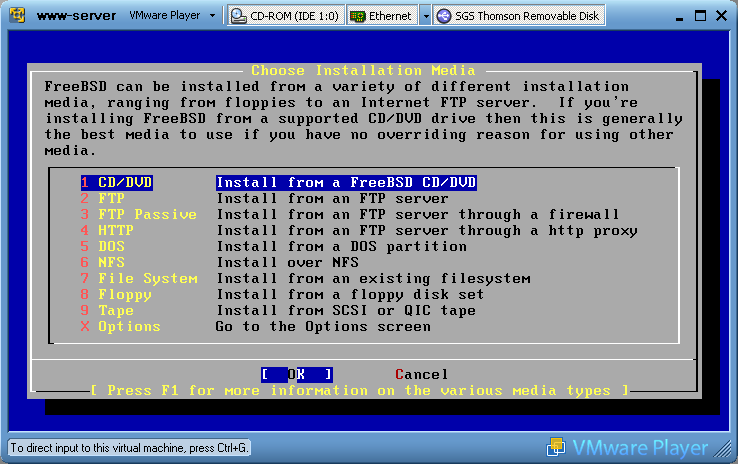This screenshot has height=464, width=738.
Task: Click the CD-ROM drive icon
Action: (x=239, y=16)
